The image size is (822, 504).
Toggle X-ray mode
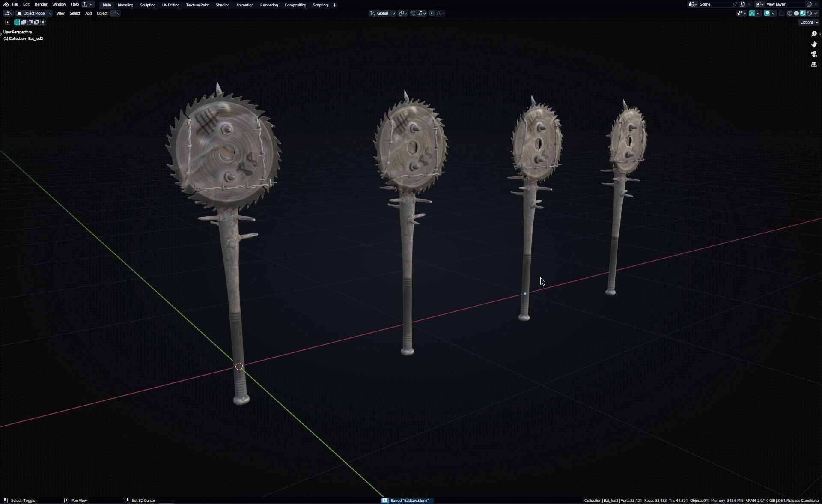pyautogui.click(x=781, y=13)
